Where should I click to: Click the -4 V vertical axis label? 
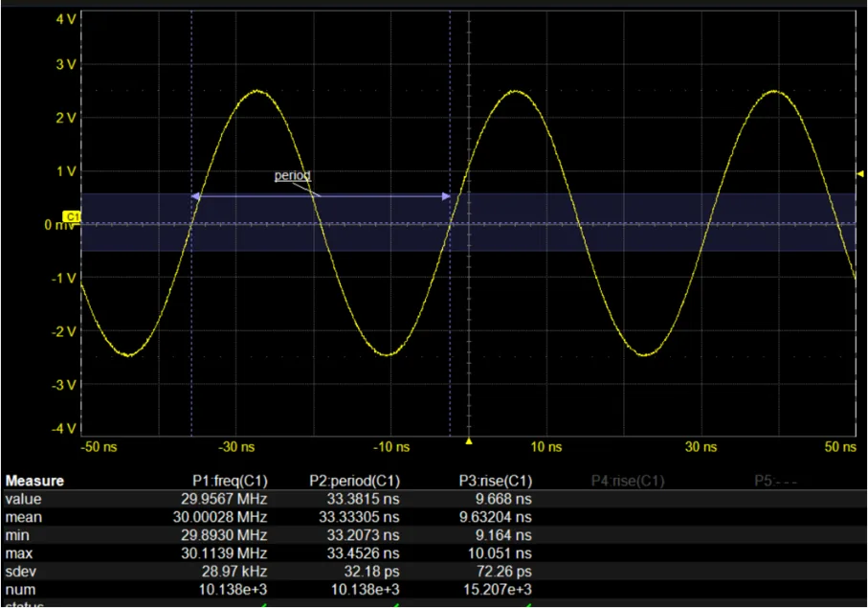[64, 428]
